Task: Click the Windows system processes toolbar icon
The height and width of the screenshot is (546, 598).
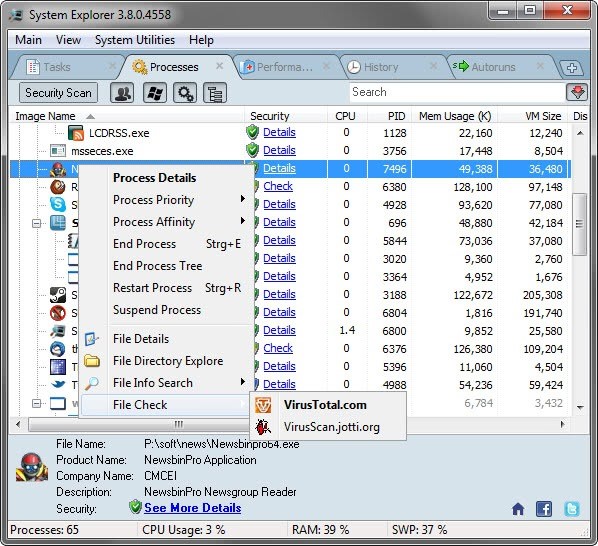Action: pyautogui.click(x=154, y=93)
